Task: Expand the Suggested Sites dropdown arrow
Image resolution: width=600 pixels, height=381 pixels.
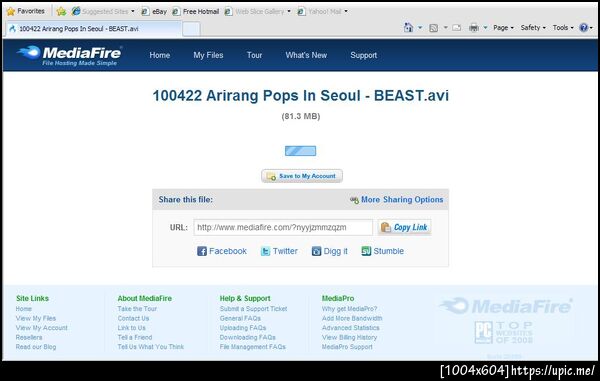Action: (133, 11)
